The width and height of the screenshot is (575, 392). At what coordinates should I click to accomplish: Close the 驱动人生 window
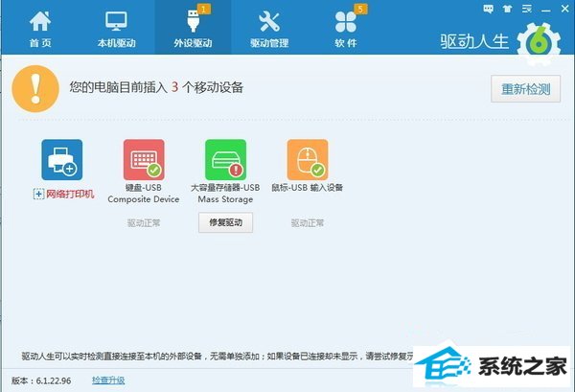point(565,9)
